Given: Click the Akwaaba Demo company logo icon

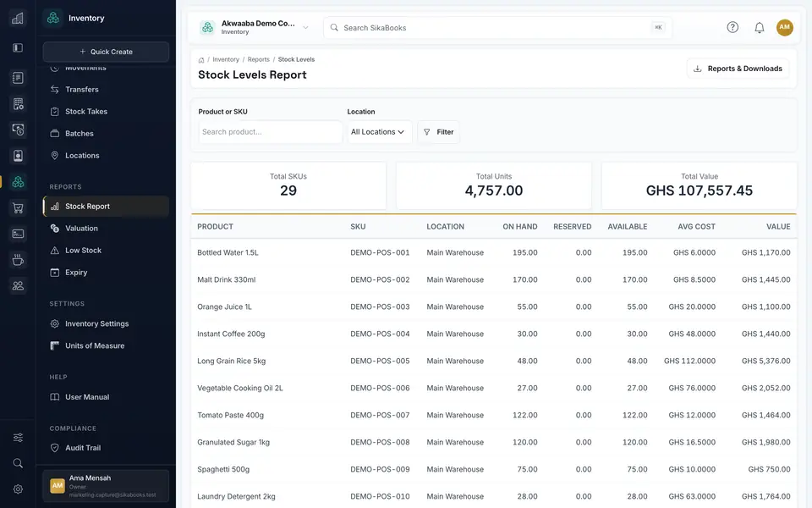Looking at the screenshot, I should 208,27.
